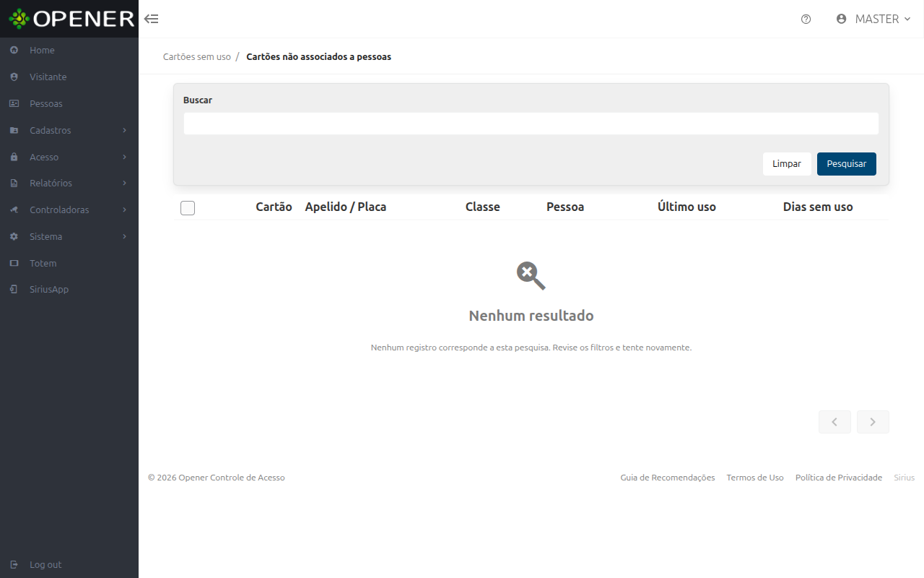Click the Visitante person icon
The image size is (924, 578).
tap(14, 77)
